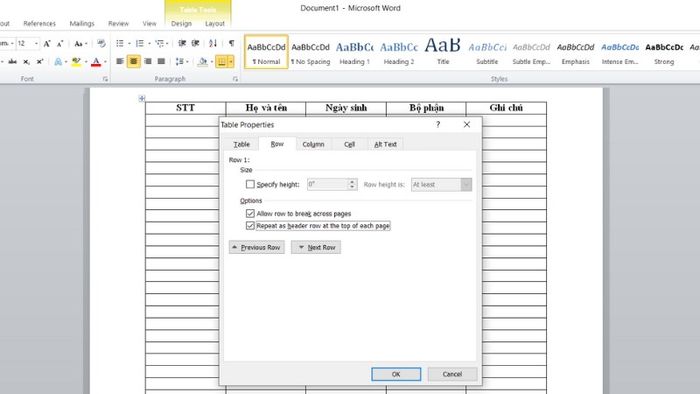
Task: Open the Font dialog launcher
Action: [x=105, y=79]
